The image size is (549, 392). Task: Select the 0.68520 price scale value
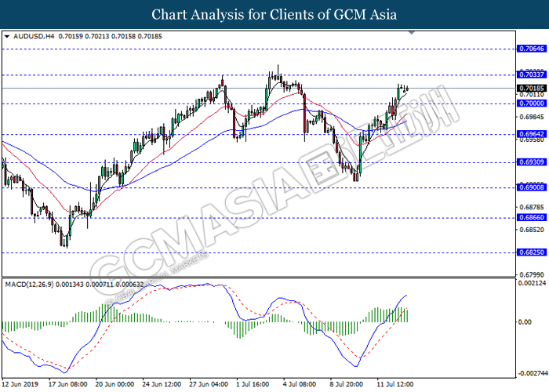tap(532, 230)
